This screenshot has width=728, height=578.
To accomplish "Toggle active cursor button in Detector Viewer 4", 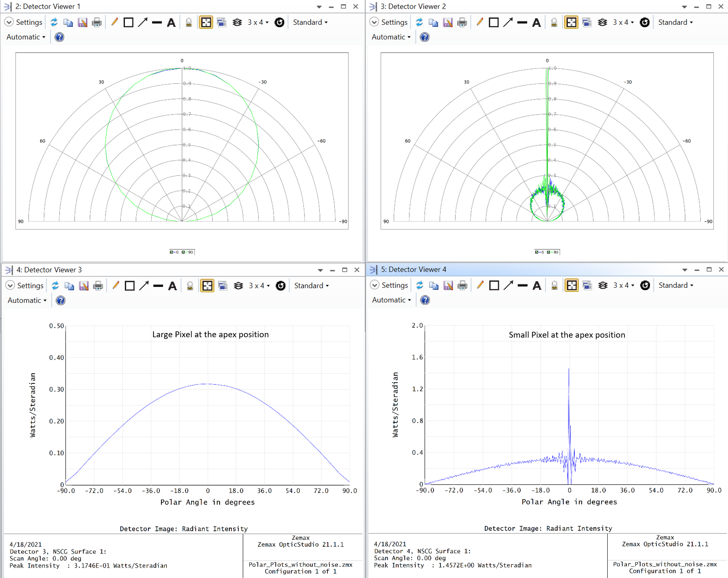I will 572,285.
